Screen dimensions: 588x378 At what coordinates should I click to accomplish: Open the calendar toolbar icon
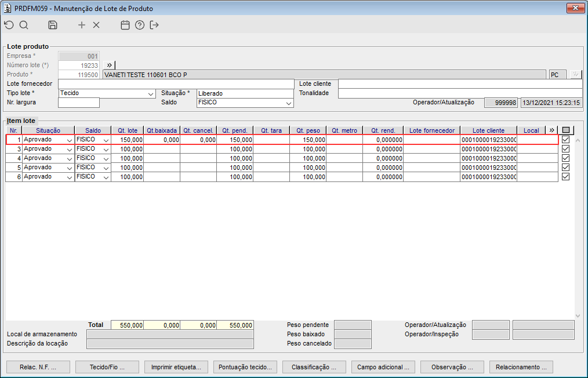coord(125,25)
